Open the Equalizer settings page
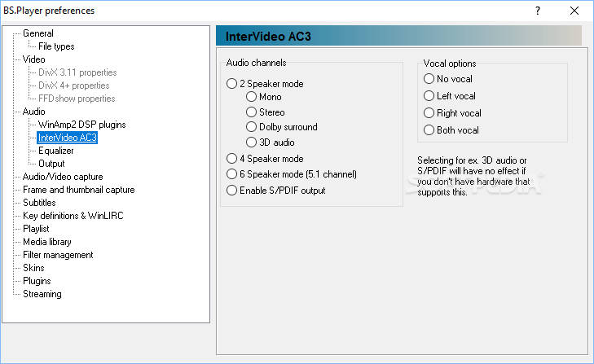Image resolution: width=594 pixels, height=364 pixels. coord(56,151)
